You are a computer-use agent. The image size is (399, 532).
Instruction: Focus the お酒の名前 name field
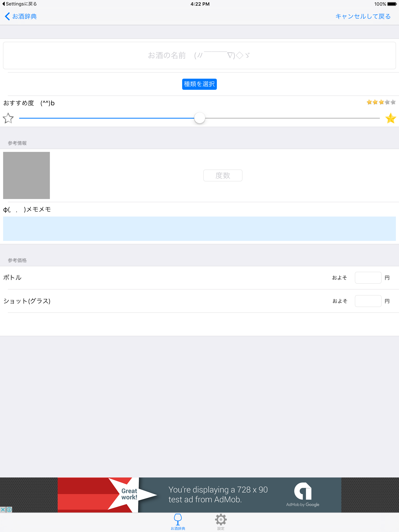[x=199, y=55]
